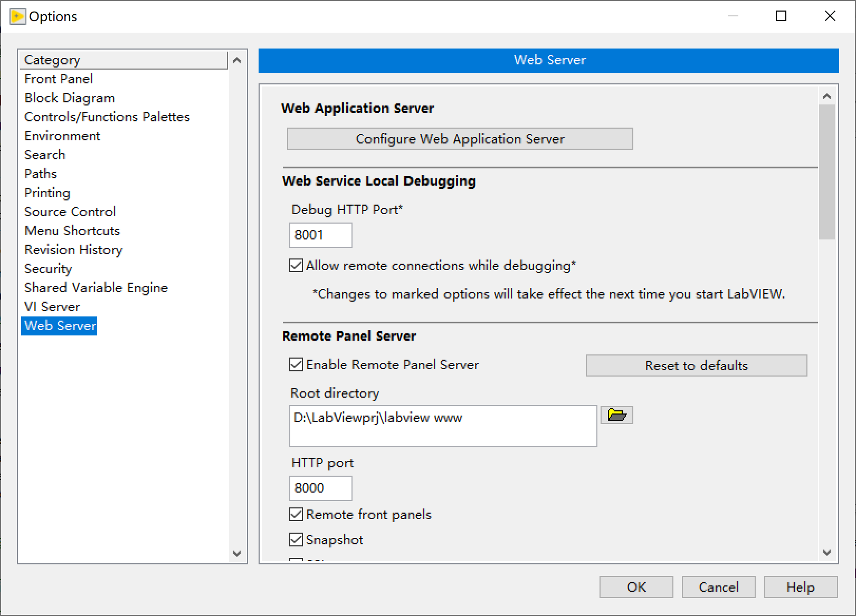Click the Debug HTTP Port field

click(x=320, y=235)
